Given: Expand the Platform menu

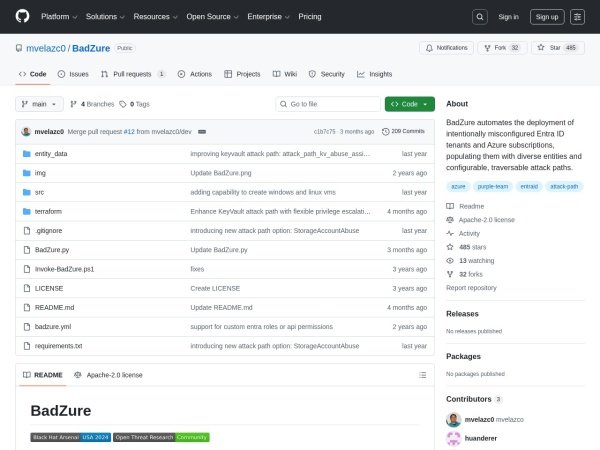Looking at the screenshot, I should point(59,17).
